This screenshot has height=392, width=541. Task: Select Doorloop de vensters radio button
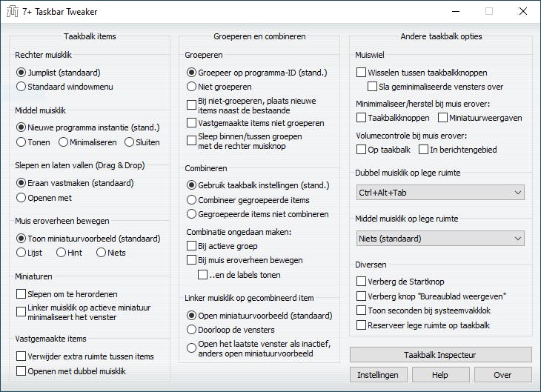[192, 329]
